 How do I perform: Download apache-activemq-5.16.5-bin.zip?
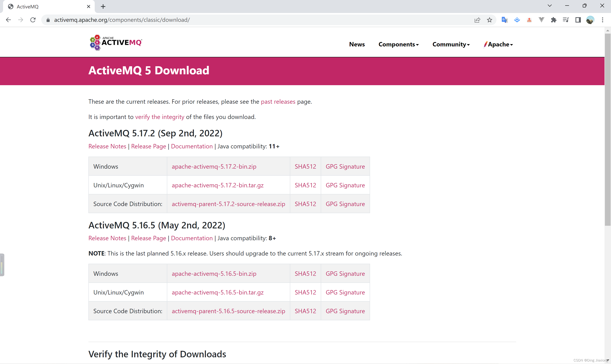point(214,273)
